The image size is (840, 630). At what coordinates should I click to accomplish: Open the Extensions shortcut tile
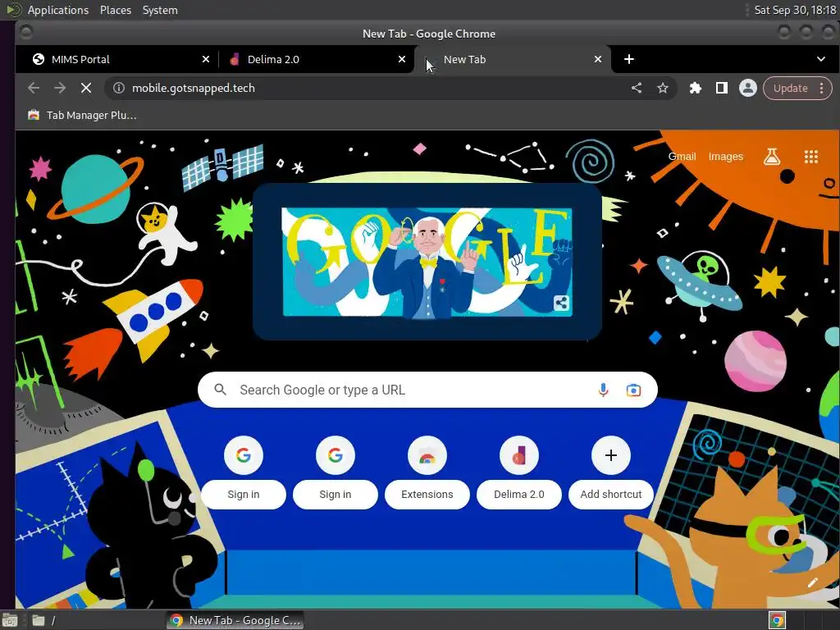pos(427,472)
